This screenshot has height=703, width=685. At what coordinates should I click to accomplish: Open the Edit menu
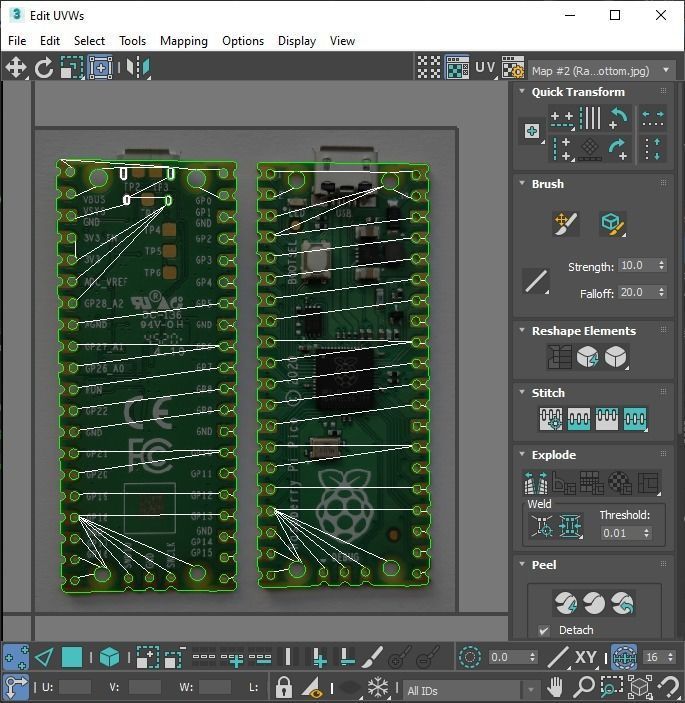pos(50,41)
